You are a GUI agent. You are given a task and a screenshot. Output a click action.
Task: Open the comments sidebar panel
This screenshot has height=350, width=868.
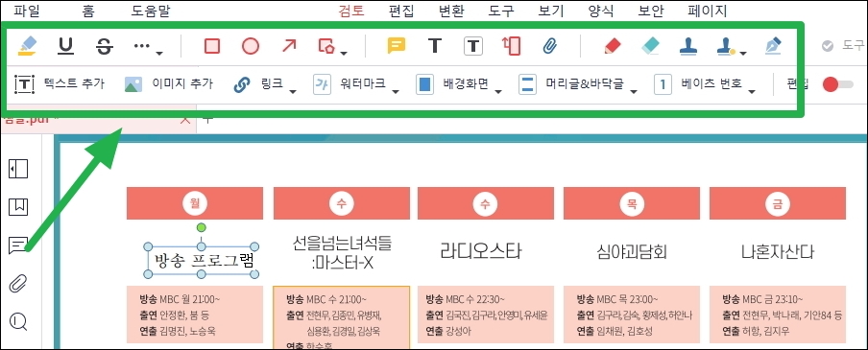(x=18, y=245)
